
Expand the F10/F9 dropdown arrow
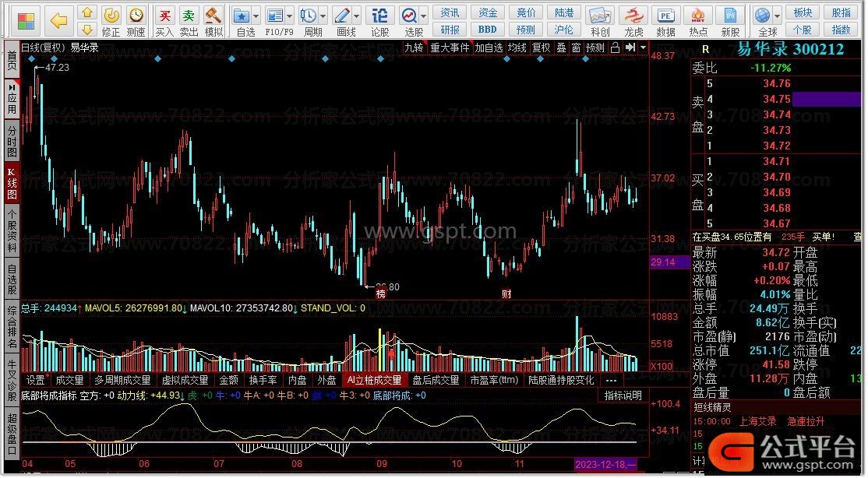coord(289,16)
